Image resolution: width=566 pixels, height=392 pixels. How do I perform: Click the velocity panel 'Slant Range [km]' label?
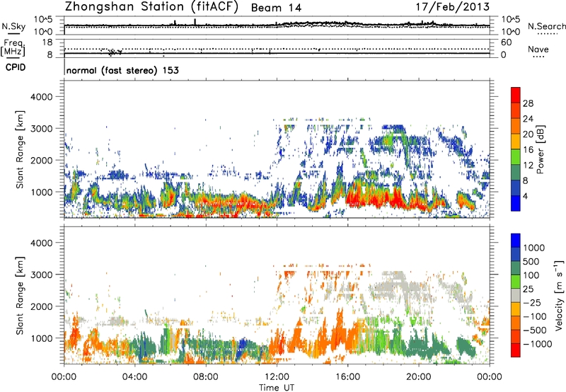coord(20,296)
